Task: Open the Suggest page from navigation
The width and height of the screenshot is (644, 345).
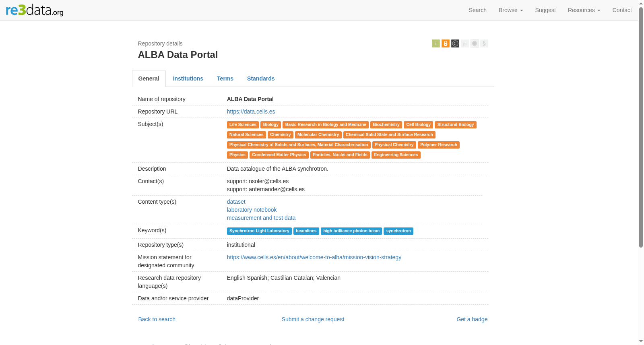Action: point(545,10)
